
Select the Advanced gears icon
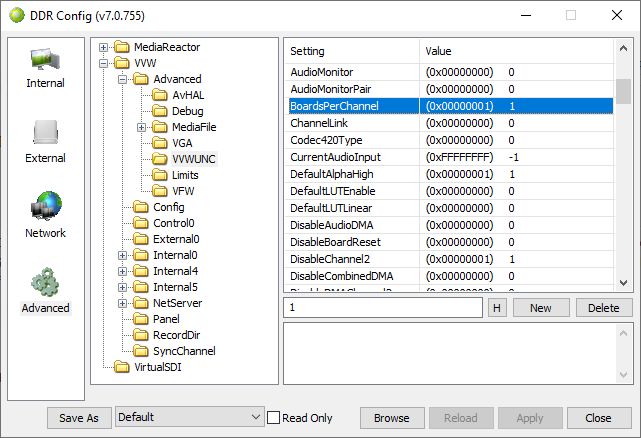point(45,282)
